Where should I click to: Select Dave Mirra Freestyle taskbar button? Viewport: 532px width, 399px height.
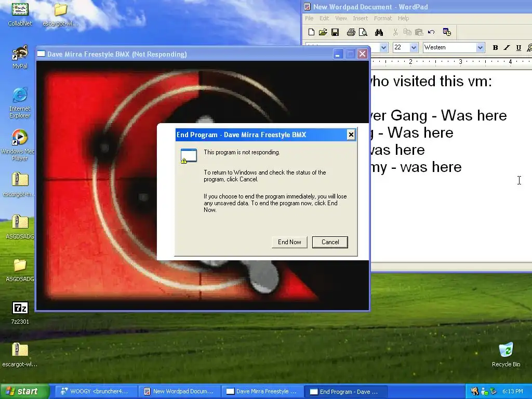pyautogui.click(x=262, y=392)
